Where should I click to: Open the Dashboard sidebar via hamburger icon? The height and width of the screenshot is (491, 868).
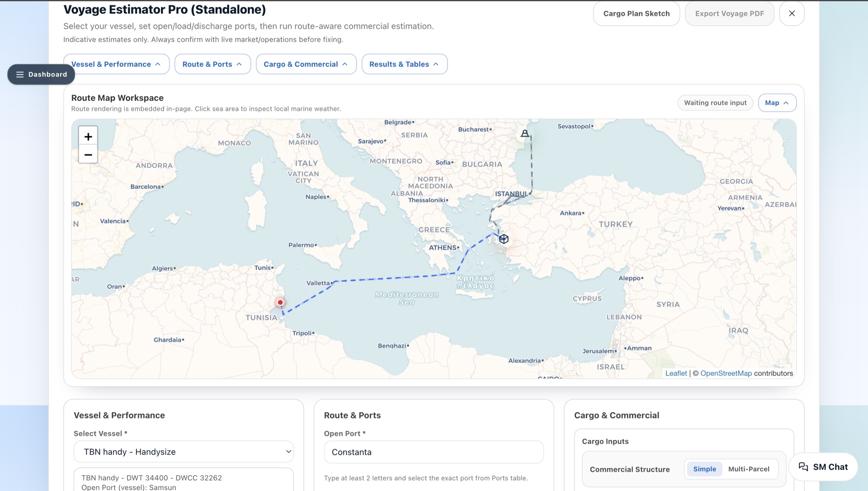point(20,74)
